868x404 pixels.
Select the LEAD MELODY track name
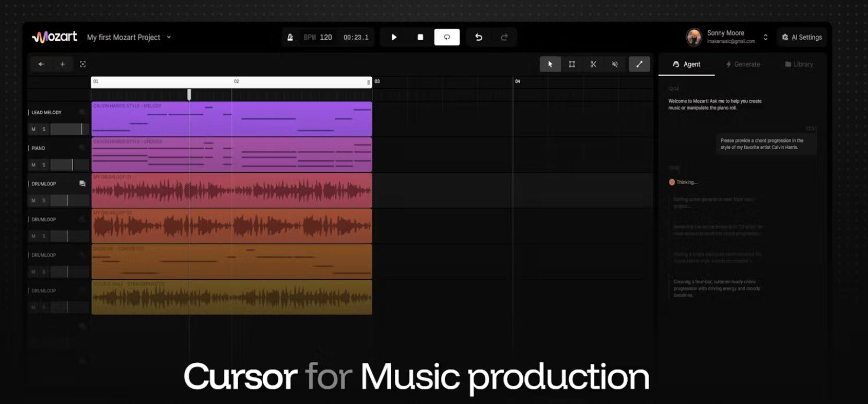(x=46, y=113)
